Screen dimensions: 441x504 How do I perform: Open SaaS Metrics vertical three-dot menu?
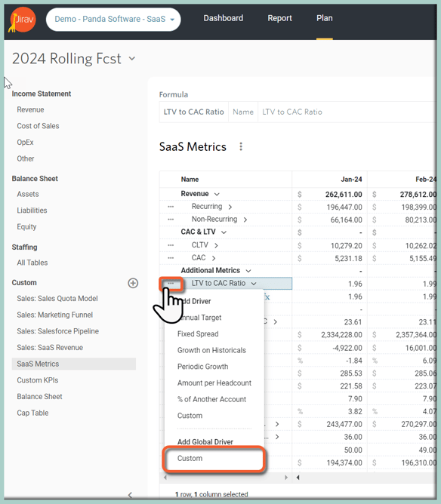click(241, 146)
